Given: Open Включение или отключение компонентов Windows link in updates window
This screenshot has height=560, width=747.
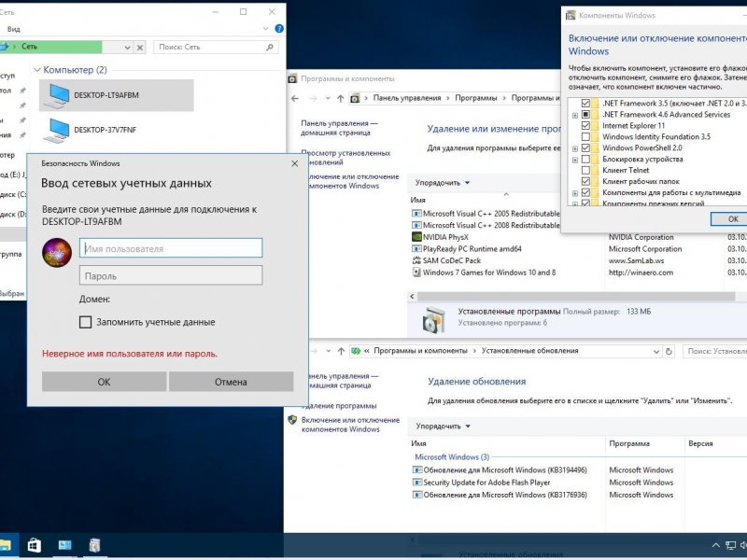Looking at the screenshot, I should (351, 425).
